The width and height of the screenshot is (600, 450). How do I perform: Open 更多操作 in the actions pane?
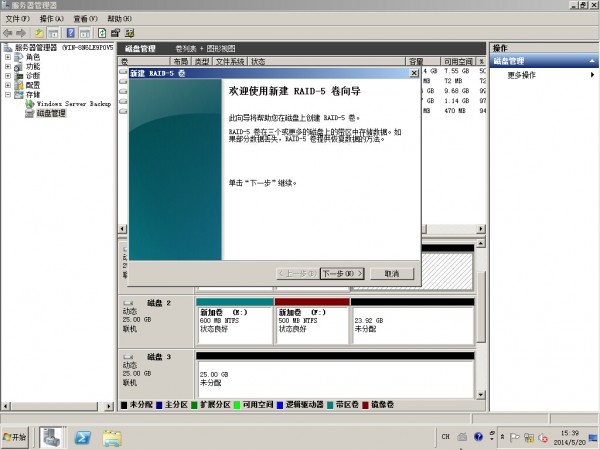click(522, 75)
